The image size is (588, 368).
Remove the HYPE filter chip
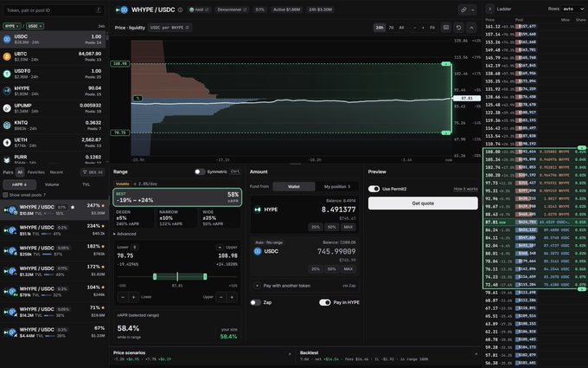tap(17, 26)
